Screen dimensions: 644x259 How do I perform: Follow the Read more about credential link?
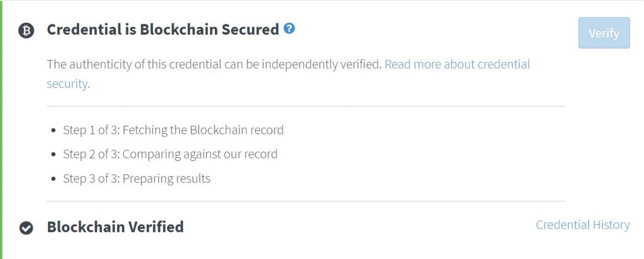pyautogui.click(x=457, y=64)
